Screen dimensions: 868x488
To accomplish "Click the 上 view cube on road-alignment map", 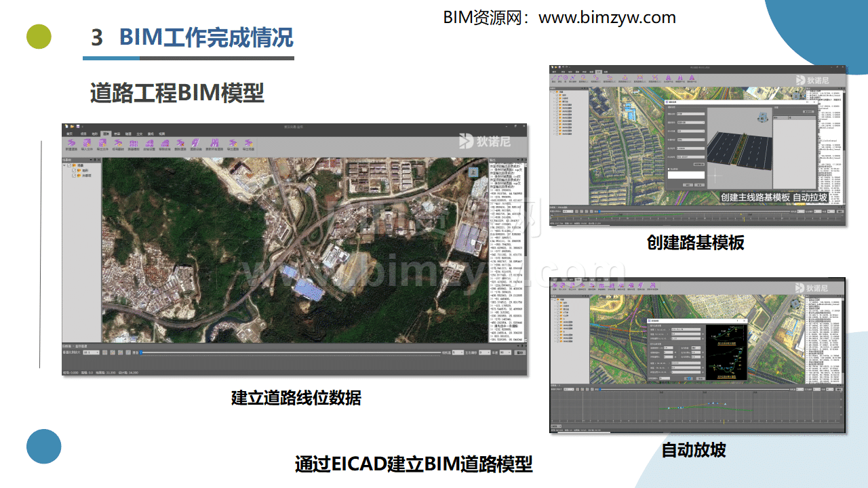I will coord(473,173).
